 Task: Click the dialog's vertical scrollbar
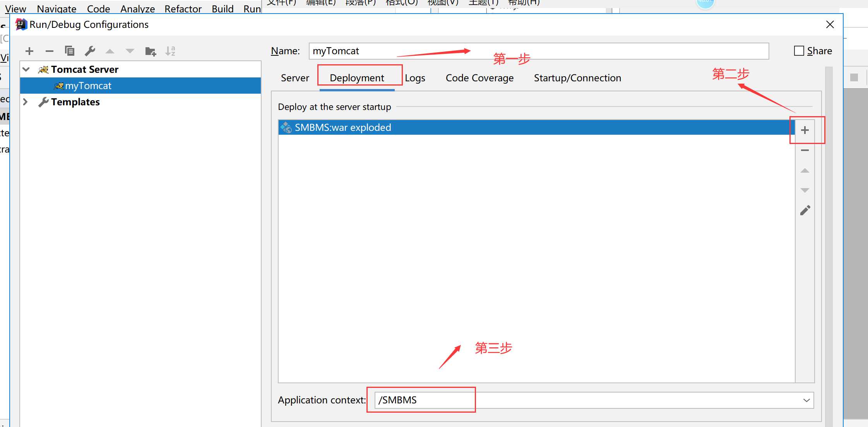pos(829,247)
